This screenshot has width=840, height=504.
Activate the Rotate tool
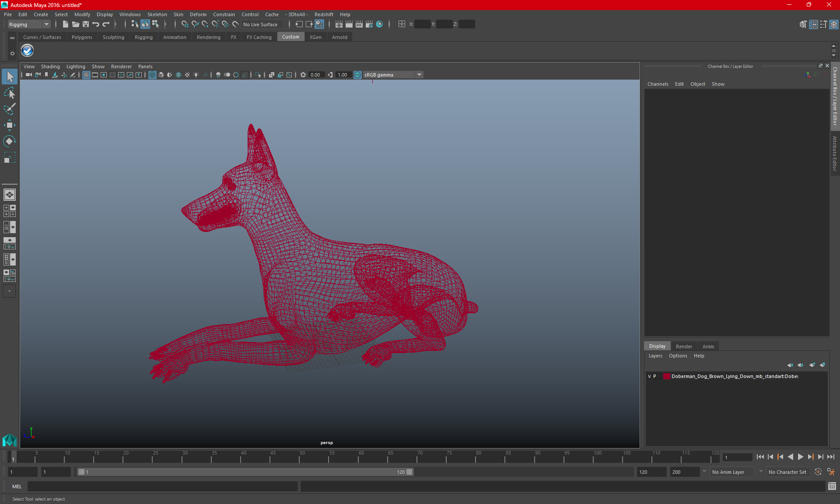click(x=10, y=141)
